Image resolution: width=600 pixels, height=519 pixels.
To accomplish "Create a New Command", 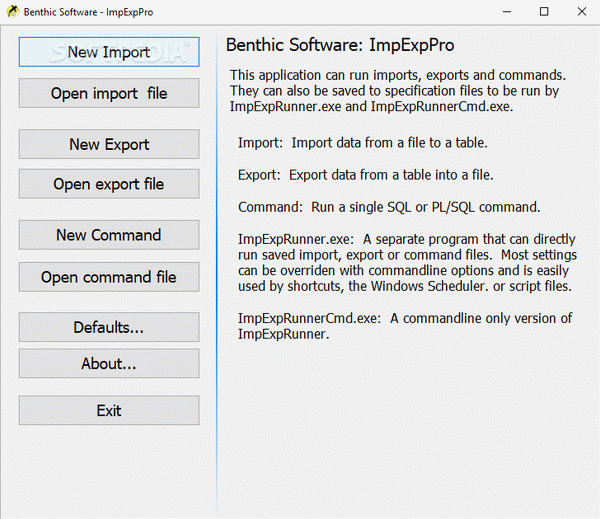I will point(109,235).
